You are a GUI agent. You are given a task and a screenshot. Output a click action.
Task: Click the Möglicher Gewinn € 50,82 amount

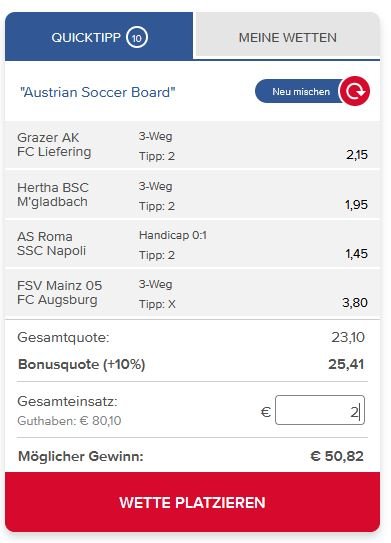337,456
